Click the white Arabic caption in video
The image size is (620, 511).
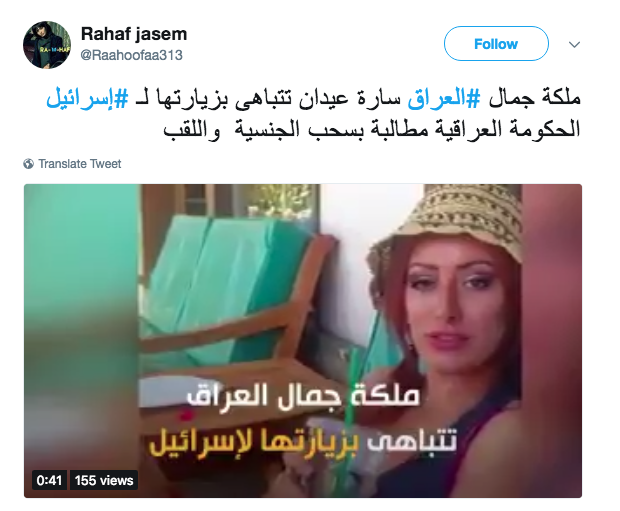pos(303,396)
